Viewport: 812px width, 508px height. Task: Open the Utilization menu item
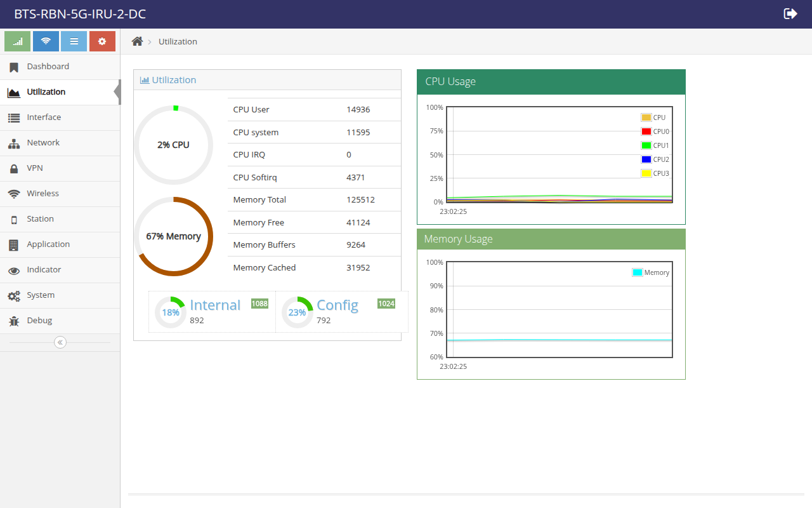[60, 92]
